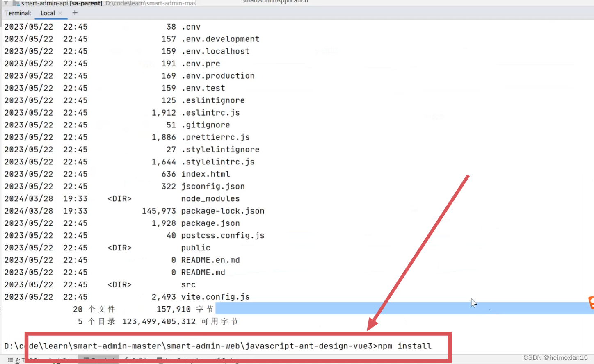Click the .eslintrc.js file entry
594x364 pixels.
pos(210,113)
